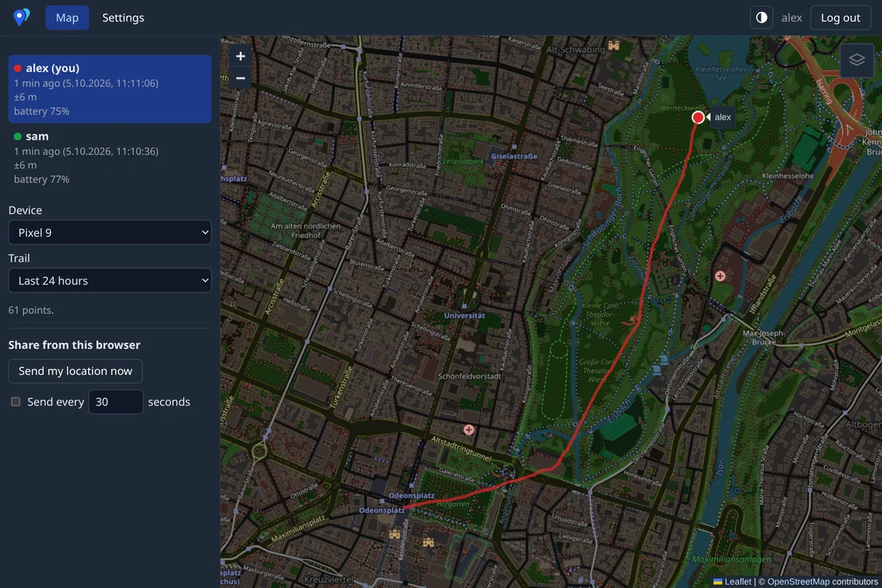The image size is (882, 588).
Task: Zoom out on the map
Action: pos(240,78)
